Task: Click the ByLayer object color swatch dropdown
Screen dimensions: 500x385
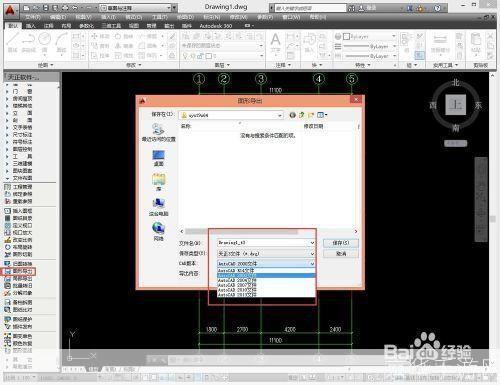Action: (370, 36)
